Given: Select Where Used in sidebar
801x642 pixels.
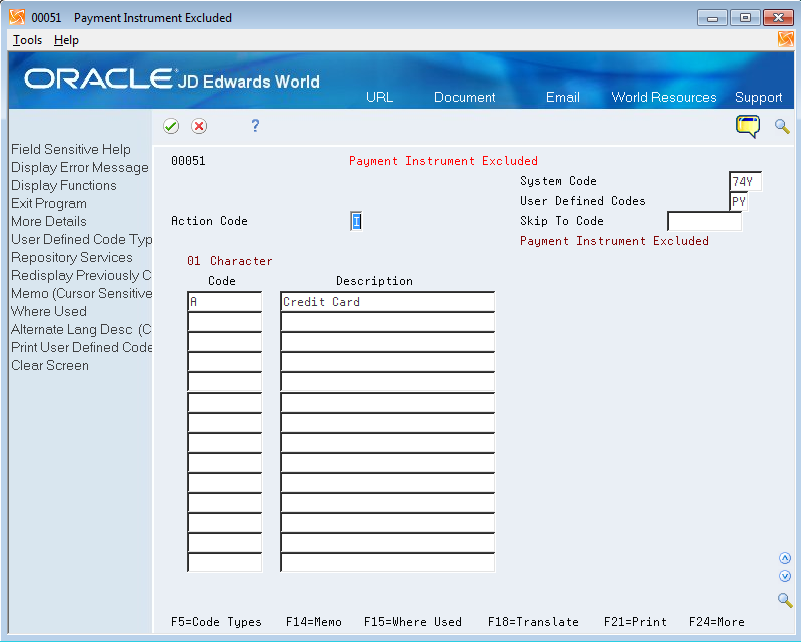Looking at the screenshot, I should [x=49, y=311].
